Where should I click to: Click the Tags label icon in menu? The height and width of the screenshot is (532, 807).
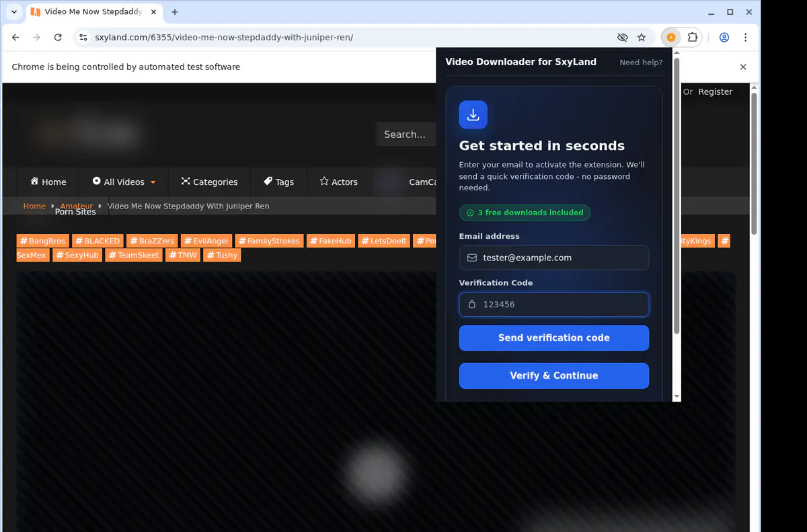click(268, 181)
